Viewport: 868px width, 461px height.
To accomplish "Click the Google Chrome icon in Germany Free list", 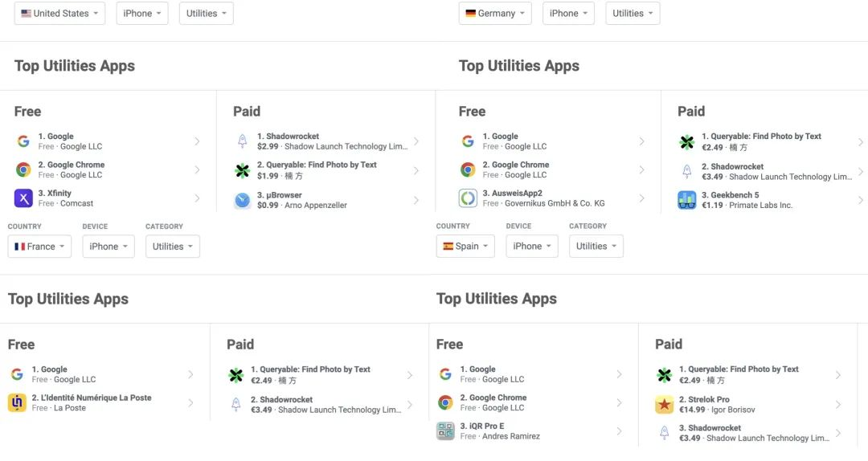I will [x=468, y=169].
